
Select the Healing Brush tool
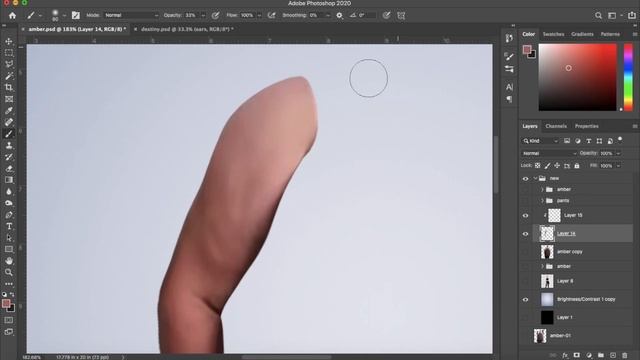pyautogui.click(x=9, y=122)
